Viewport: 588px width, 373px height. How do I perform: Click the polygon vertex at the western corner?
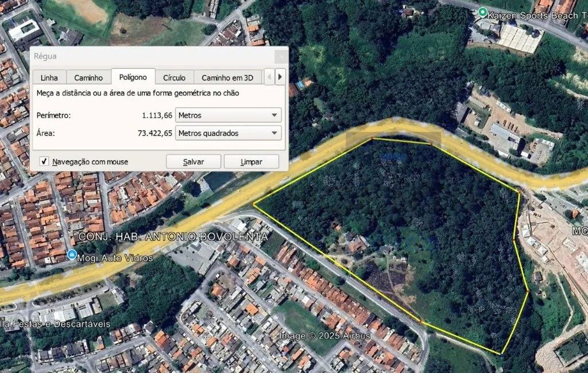point(254,204)
